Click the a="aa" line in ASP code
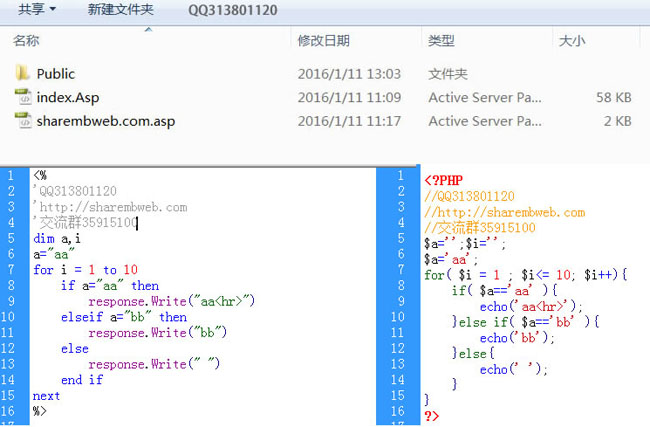Viewport: 650px width, 427px height. click(54, 254)
